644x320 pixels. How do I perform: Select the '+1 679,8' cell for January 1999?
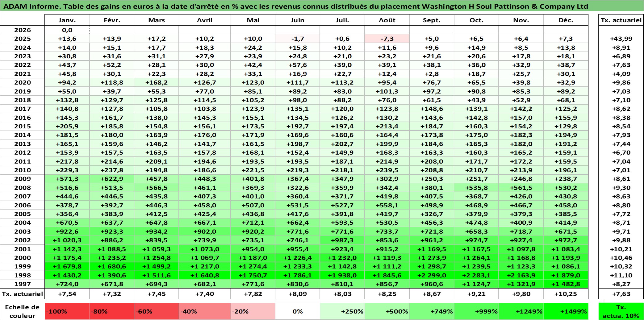click(67, 266)
